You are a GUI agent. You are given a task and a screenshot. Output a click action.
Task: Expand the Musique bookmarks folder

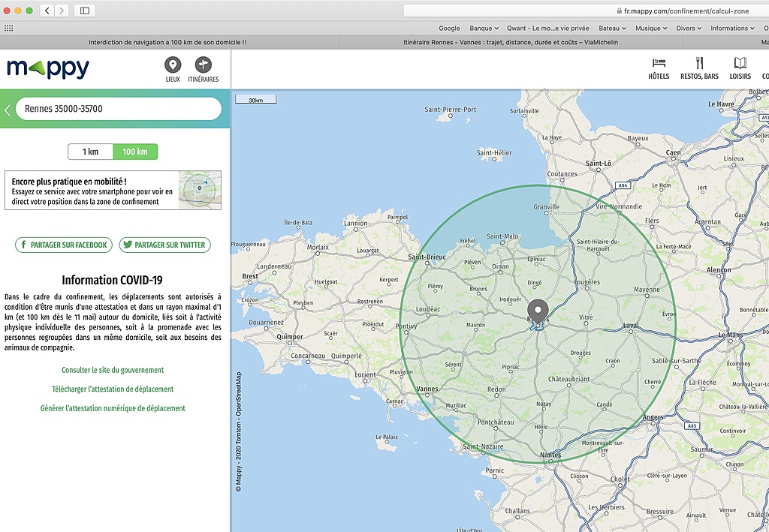point(651,29)
